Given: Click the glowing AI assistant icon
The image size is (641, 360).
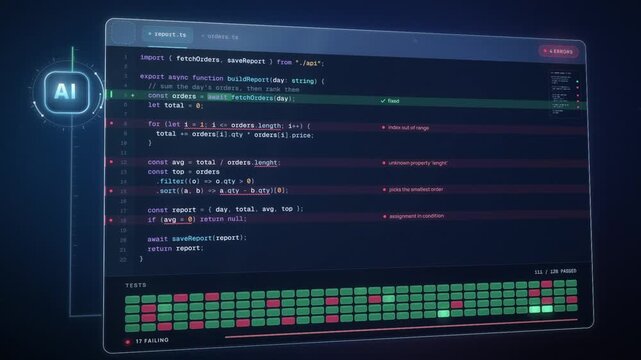Looking at the screenshot, I should tap(66, 92).
